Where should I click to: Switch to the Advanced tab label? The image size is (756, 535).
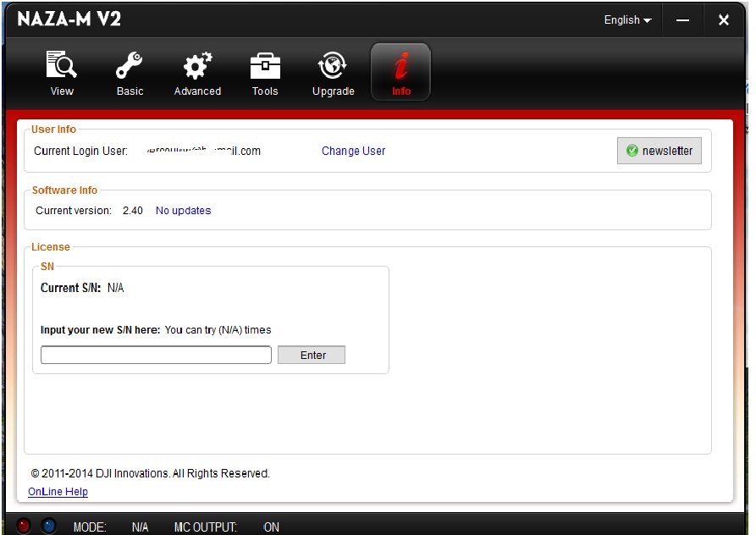(198, 91)
